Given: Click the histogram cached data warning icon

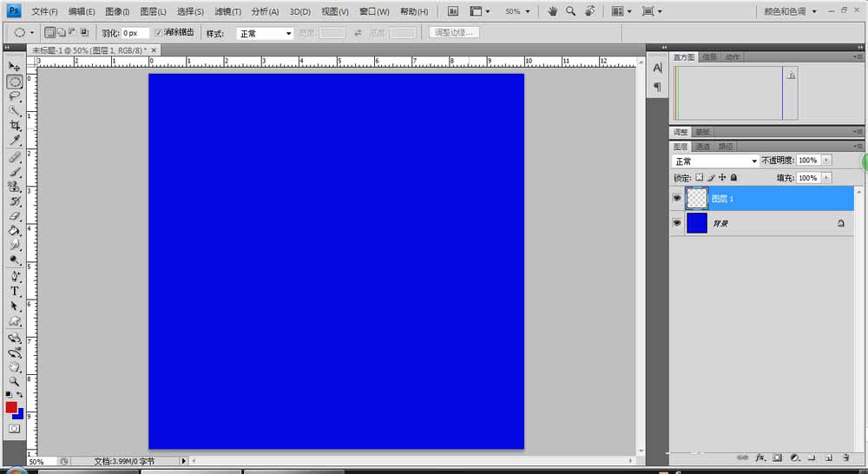Looking at the screenshot, I should click(x=791, y=76).
